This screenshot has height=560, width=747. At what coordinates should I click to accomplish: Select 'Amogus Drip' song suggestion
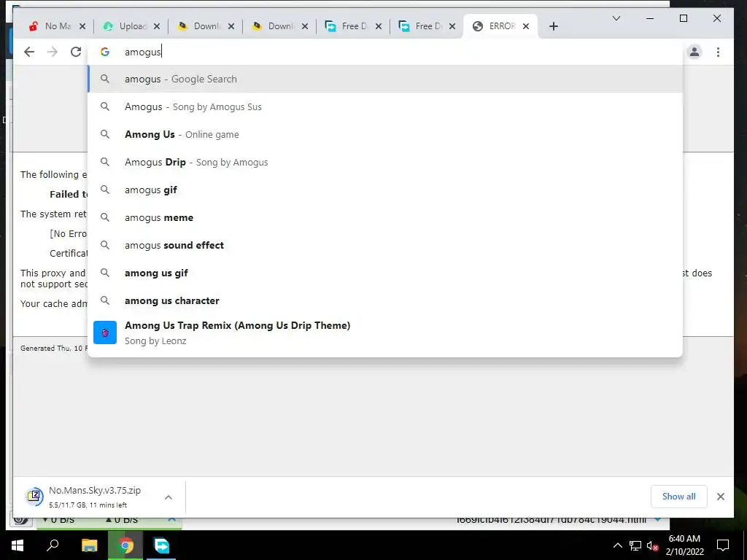coord(385,162)
